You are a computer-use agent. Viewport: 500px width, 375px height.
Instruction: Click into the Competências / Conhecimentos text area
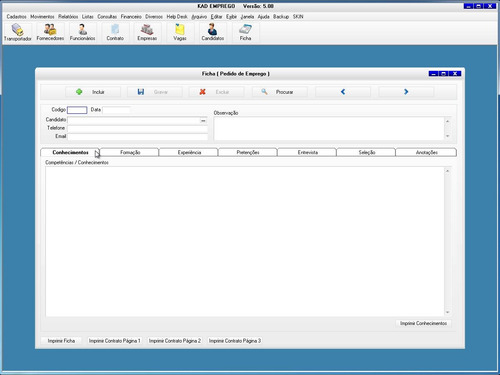[x=245, y=242]
